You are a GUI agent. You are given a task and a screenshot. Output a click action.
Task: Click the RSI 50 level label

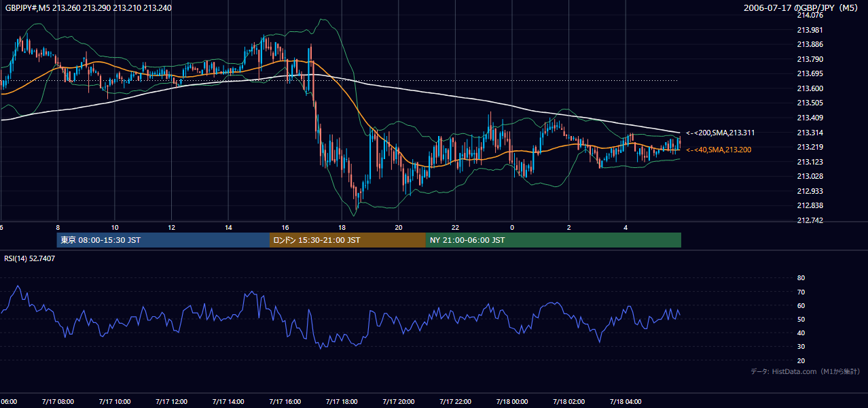[801, 319]
